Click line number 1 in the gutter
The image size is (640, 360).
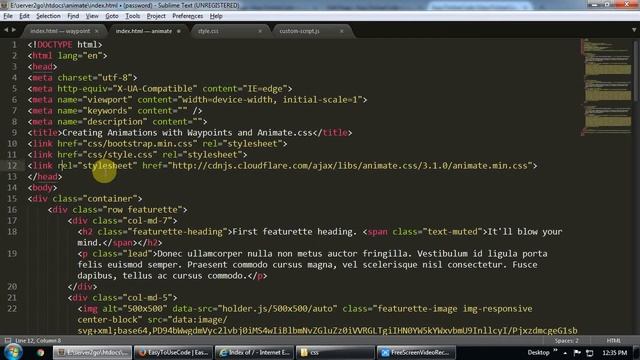(14, 44)
